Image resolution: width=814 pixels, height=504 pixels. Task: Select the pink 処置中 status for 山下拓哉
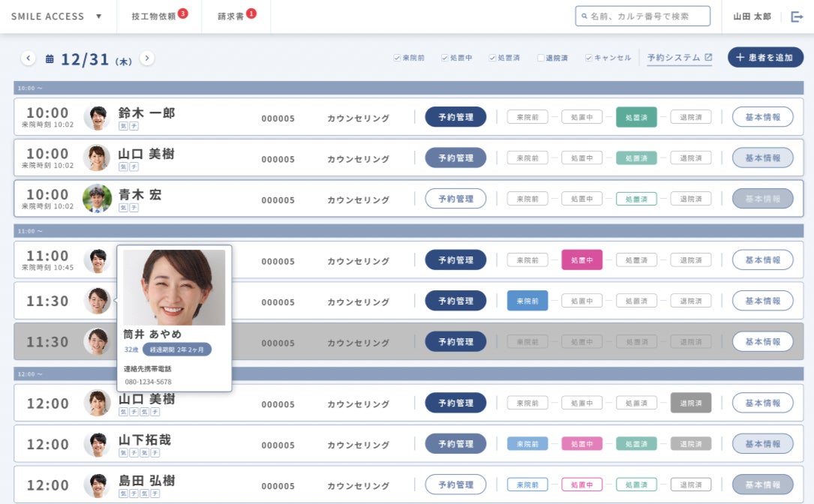pos(582,444)
